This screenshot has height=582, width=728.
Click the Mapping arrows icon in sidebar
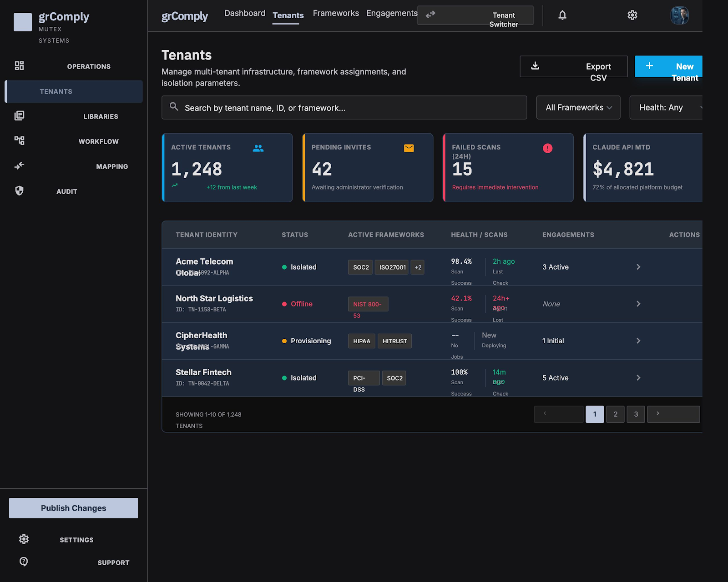pos(19,166)
